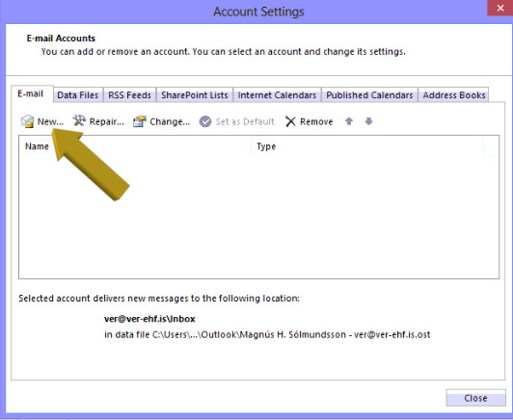Click the New account envelope icon
The width and height of the screenshot is (513, 420).
pyautogui.click(x=27, y=121)
